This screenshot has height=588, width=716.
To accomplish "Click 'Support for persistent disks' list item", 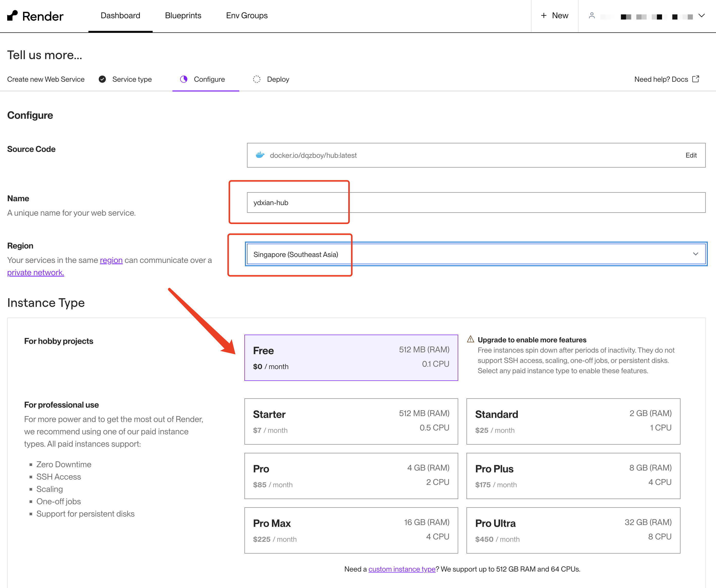I will [85, 514].
